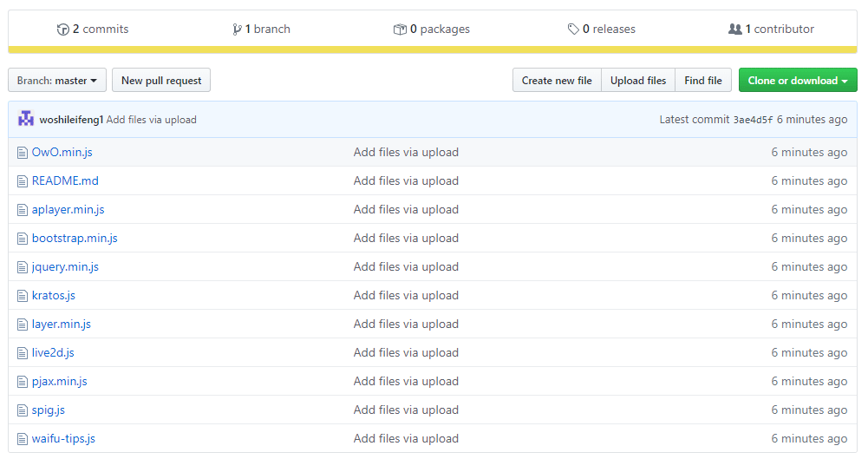Viewport: 868px width, 459px height.
Task: View the 2 commits tab
Action: click(93, 30)
